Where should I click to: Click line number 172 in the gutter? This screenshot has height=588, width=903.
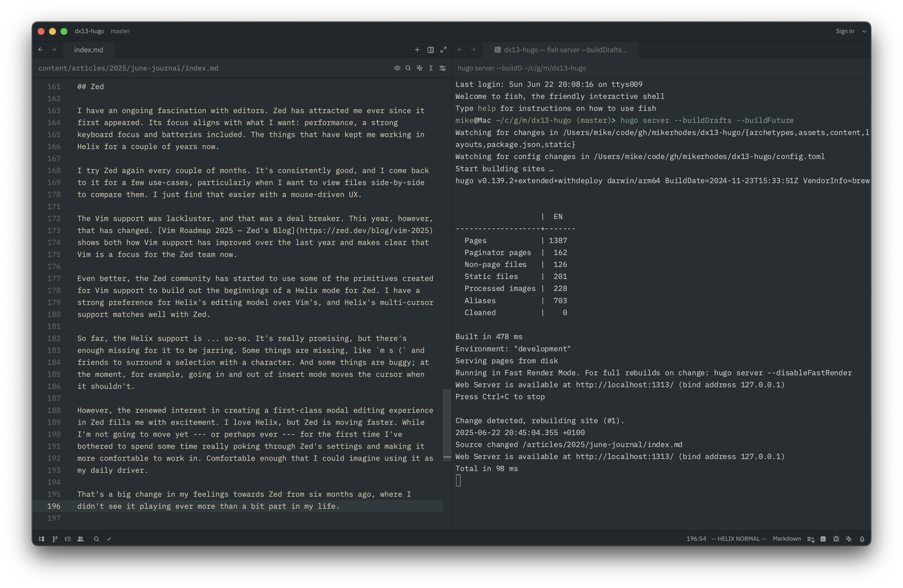coord(53,219)
